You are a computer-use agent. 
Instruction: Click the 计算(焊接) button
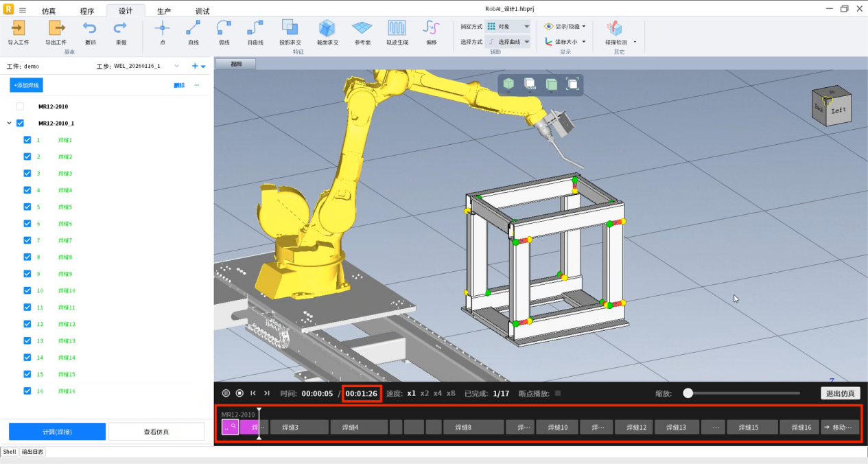(57, 431)
